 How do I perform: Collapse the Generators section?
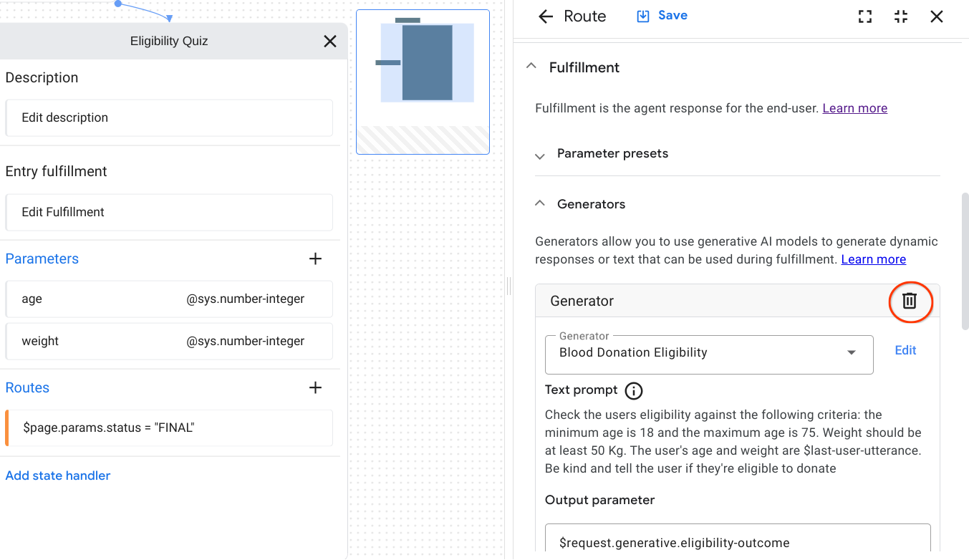pos(540,204)
